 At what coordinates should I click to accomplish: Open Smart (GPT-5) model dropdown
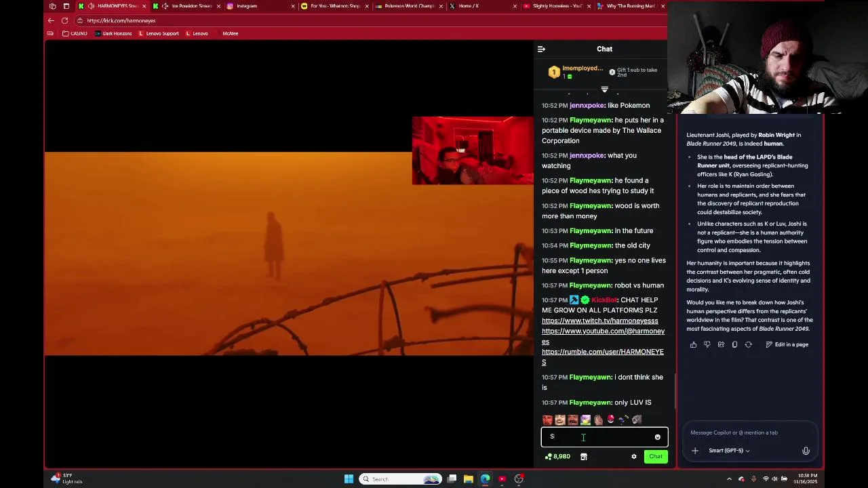[729, 451]
